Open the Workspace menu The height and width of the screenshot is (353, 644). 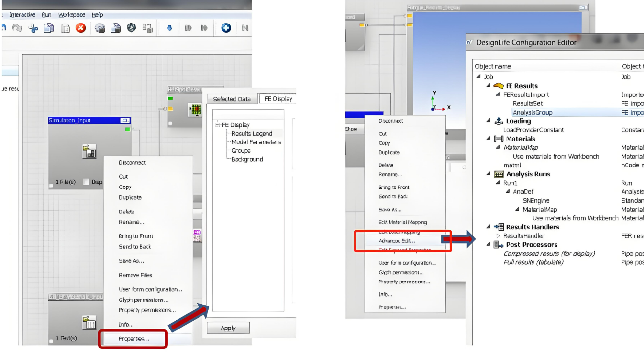(71, 15)
